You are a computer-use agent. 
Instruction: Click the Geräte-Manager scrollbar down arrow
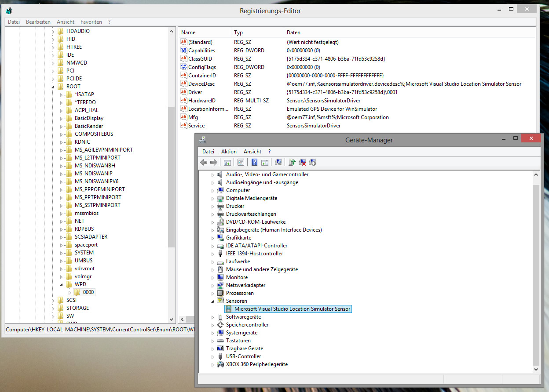[x=536, y=370]
